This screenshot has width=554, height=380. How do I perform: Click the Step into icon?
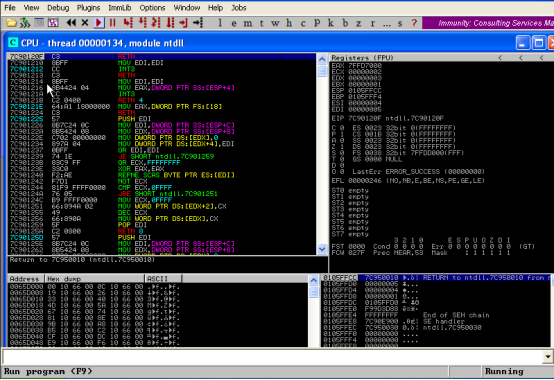click(x=128, y=23)
